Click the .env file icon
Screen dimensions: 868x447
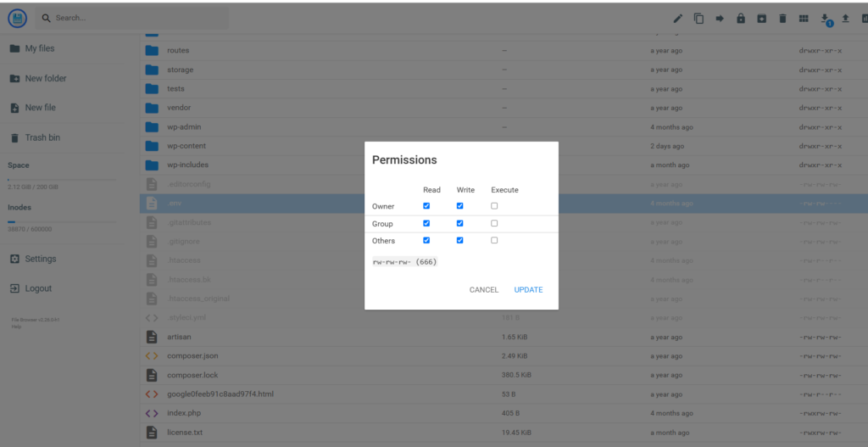click(x=152, y=204)
